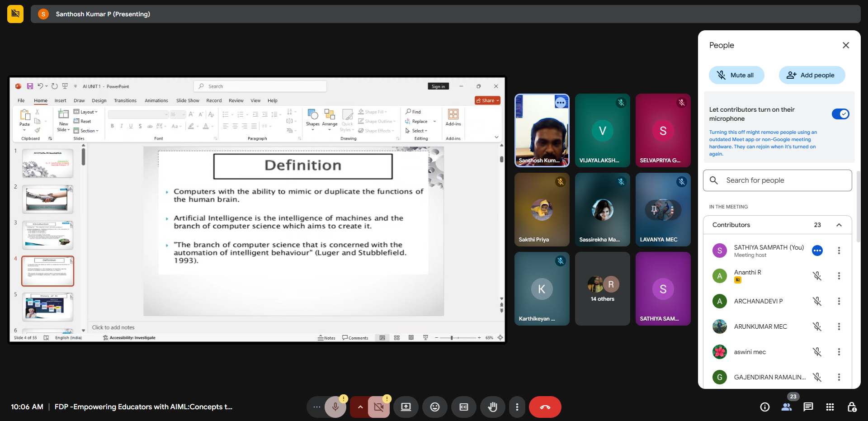Screen dimensions: 868x421
Task: Raise hand using the hand icon
Action: pos(493,407)
